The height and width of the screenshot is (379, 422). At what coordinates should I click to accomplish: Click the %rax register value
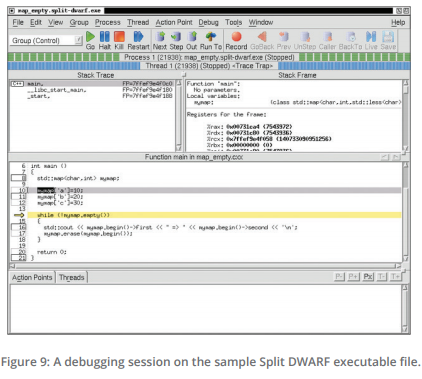259,127
